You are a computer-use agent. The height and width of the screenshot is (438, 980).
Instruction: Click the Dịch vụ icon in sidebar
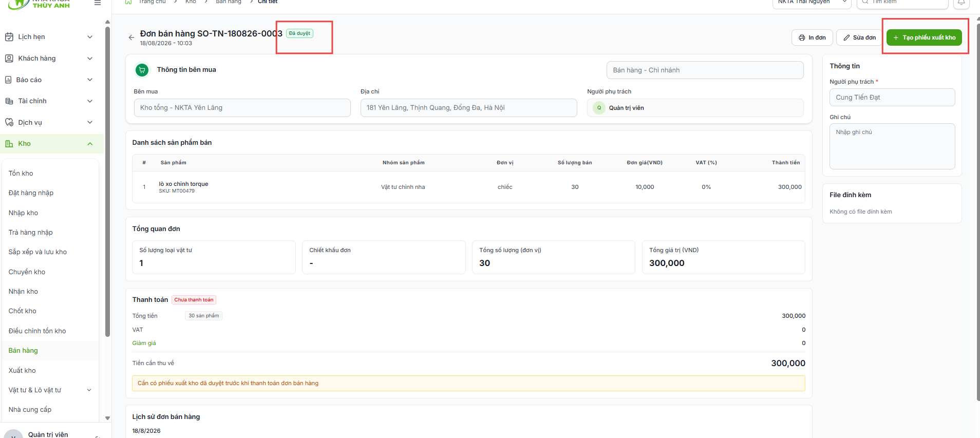point(9,122)
